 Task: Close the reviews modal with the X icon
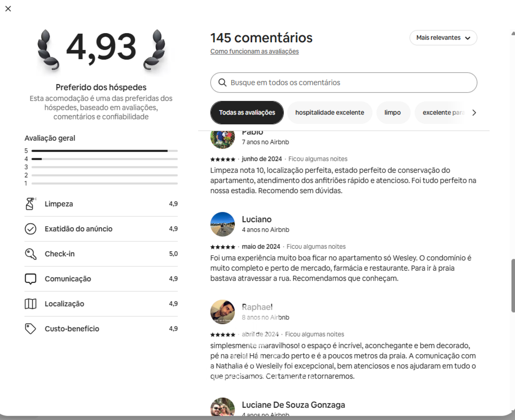point(8,9)
